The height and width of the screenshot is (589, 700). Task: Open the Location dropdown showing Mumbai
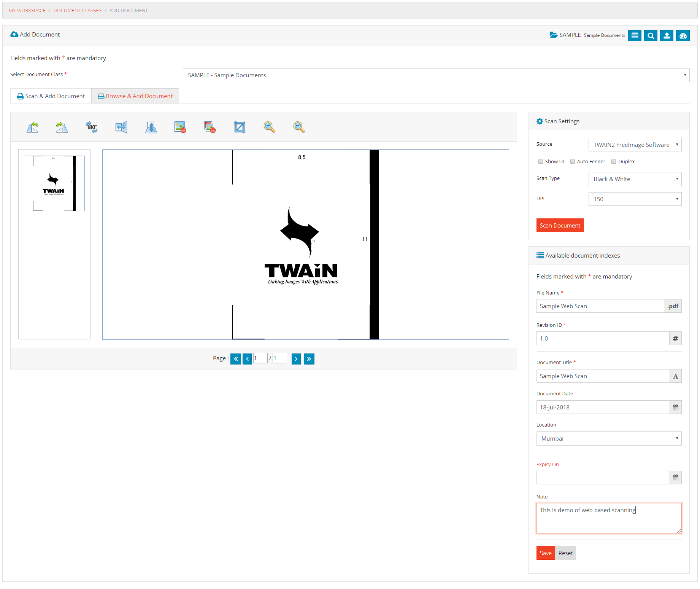(x=609, y=438)
